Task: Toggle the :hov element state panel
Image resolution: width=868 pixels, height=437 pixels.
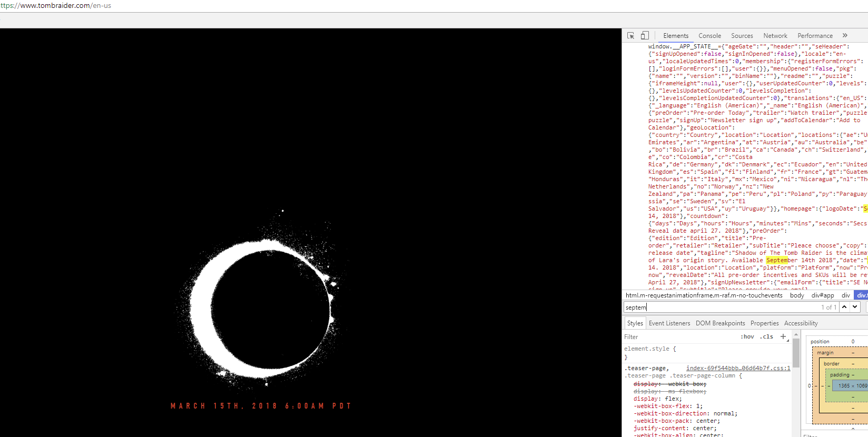Action: pos(747,337)
